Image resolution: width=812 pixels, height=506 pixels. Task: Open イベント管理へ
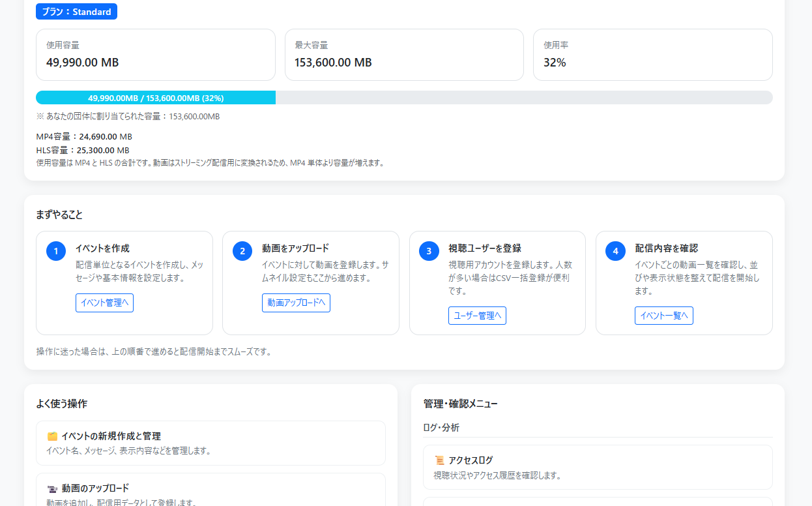tap(104, 303)
